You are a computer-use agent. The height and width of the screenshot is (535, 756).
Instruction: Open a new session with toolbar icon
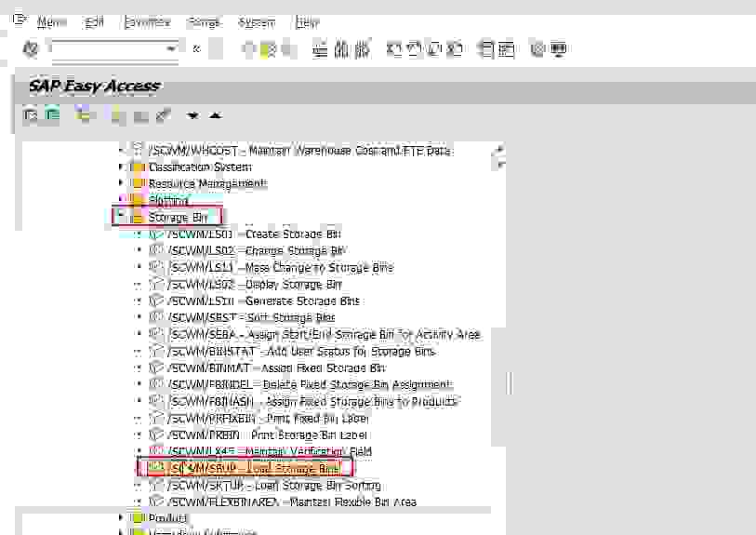pos(486,48)
